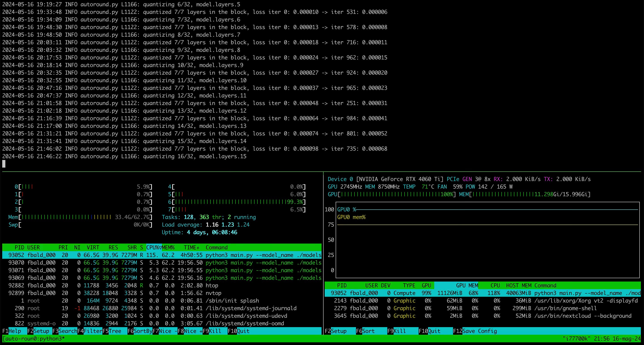Select /sbin/init splash process row
Image resolution: width=644 pixels, height=345 pixels.
pyautogui.click(x=162, y=301)
